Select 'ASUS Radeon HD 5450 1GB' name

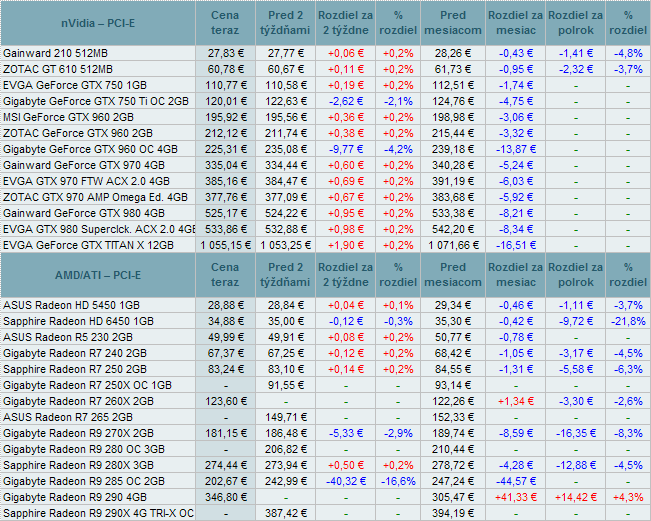click(71, 306)
